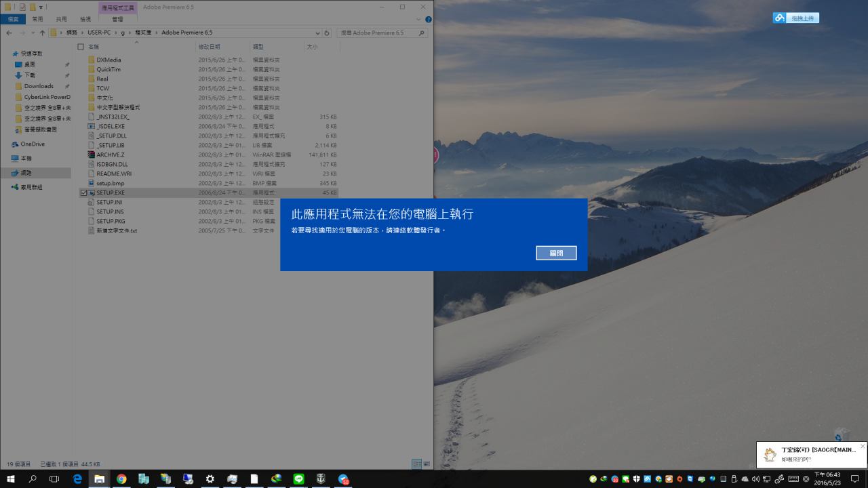The width and height of the screenshot is (868, 488).
Task: Open the recent locations dropdown arrow
Action: pos(33,33)
